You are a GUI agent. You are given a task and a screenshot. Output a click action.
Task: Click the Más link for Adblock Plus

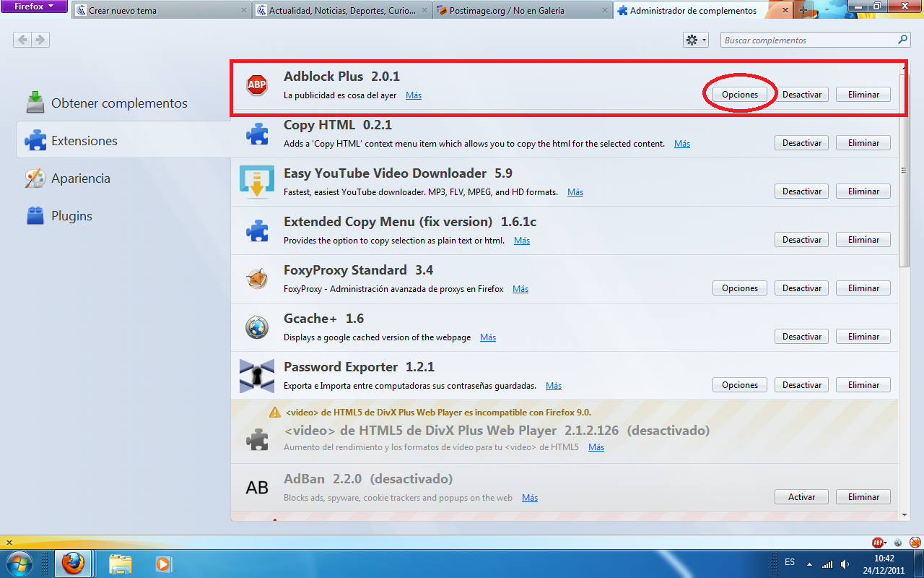414,95
